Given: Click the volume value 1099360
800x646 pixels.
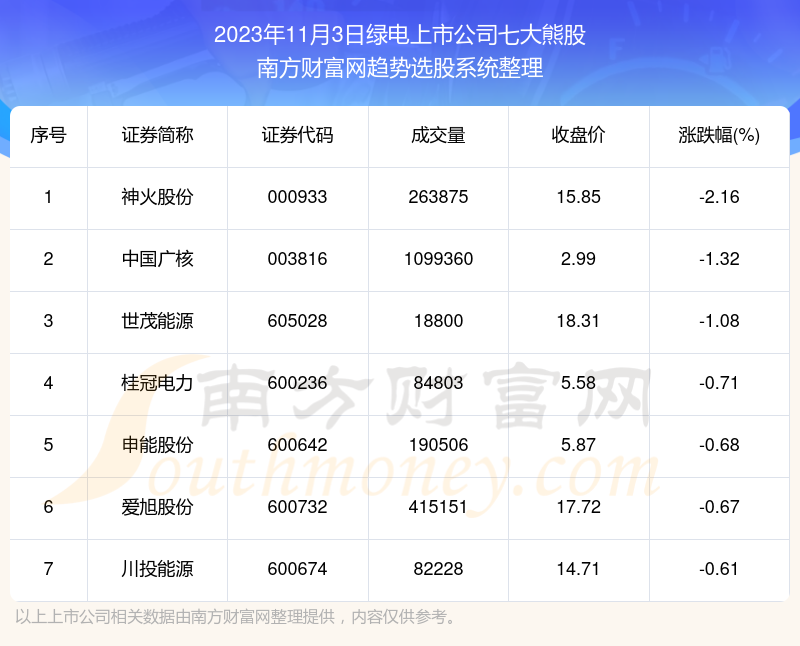Looking at the screenshot, I should click(438, 259).
